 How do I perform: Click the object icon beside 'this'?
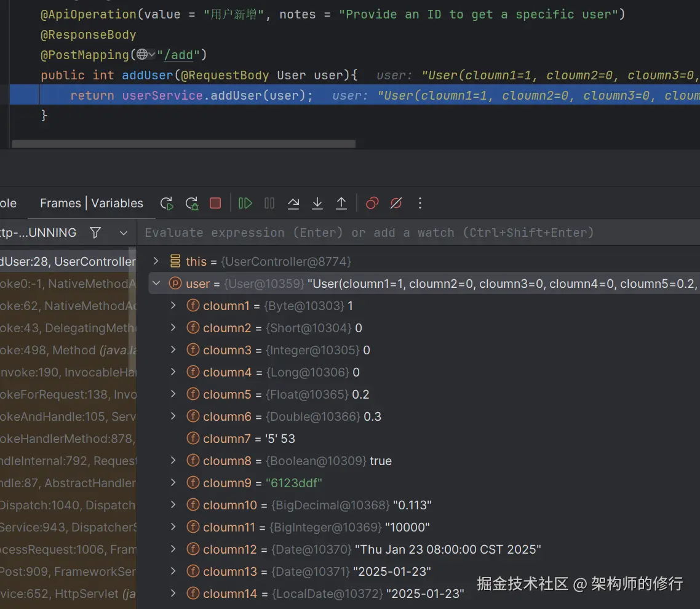click(x=175, y=261)
